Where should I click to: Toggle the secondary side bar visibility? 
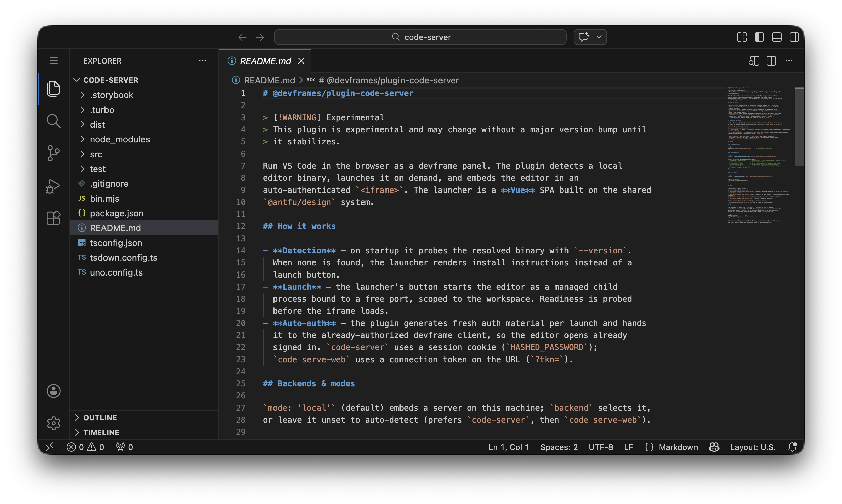(x=794, y=37)
